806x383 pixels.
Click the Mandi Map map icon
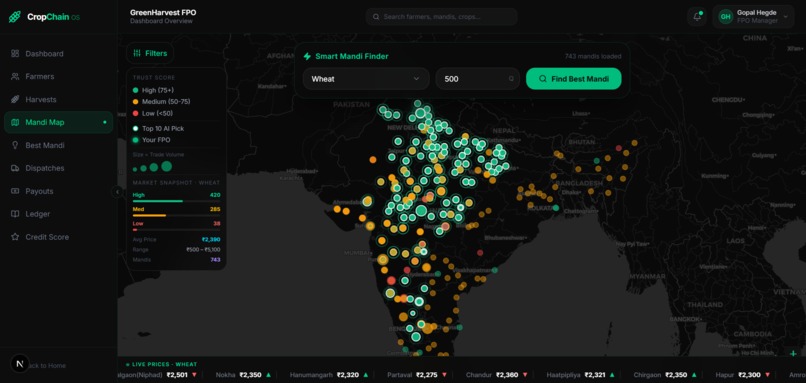click(x=15, y=122)
